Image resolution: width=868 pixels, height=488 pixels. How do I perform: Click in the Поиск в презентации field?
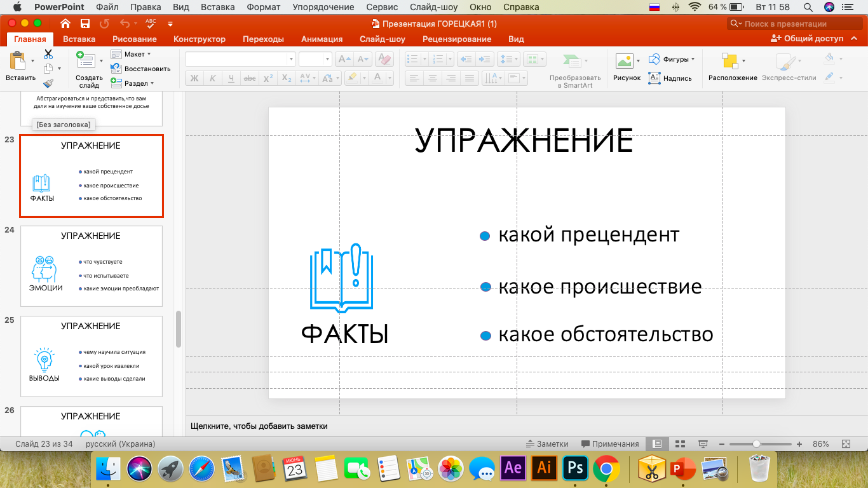(794, 24)
